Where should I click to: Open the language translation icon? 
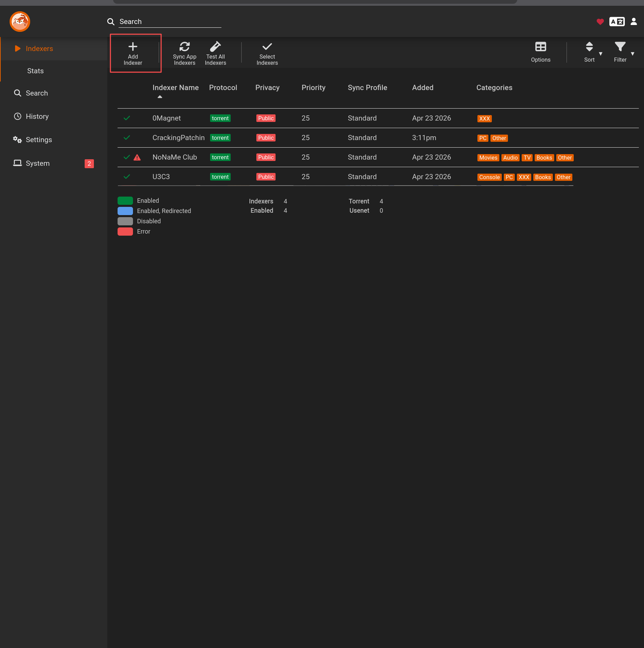pos(617,22)
